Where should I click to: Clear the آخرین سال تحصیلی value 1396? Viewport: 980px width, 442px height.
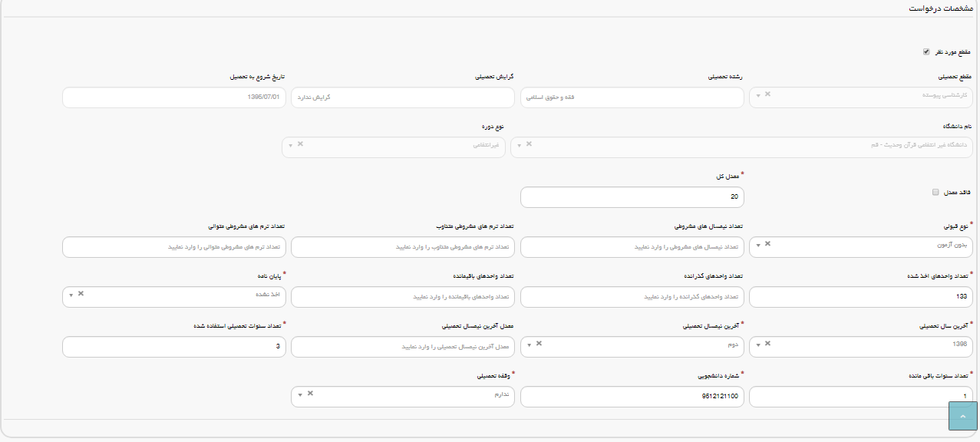[768, 344]
